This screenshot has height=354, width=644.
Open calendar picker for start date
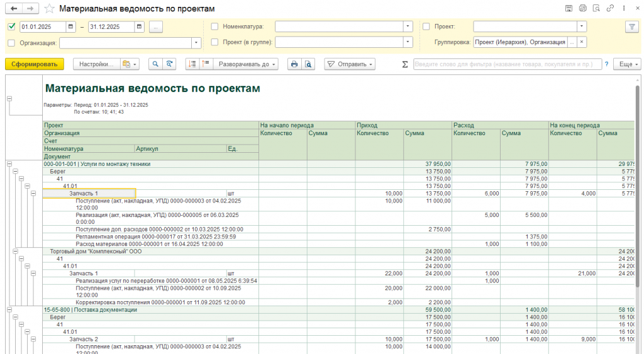click(x=71, y=27)
